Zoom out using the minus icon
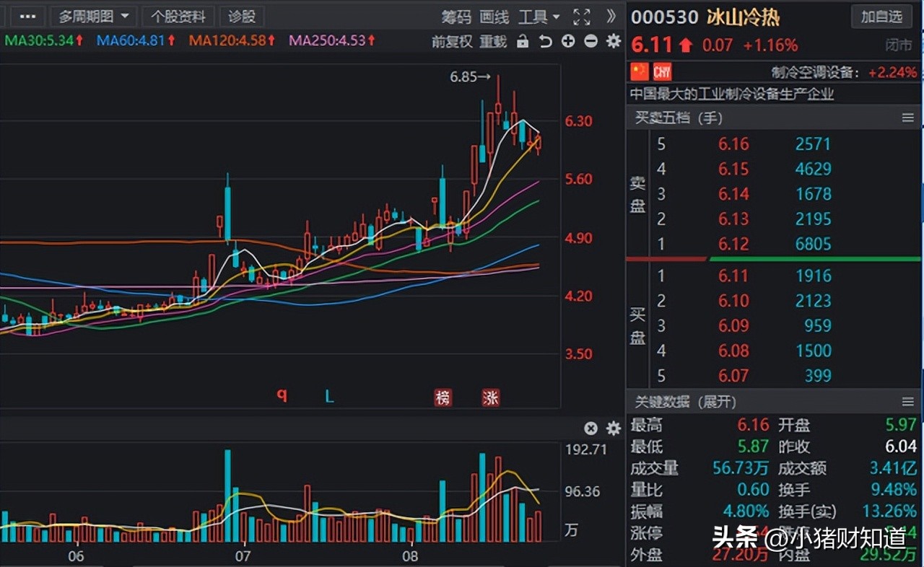The height and width of the screenshot is (567, 924). (590, 42)
